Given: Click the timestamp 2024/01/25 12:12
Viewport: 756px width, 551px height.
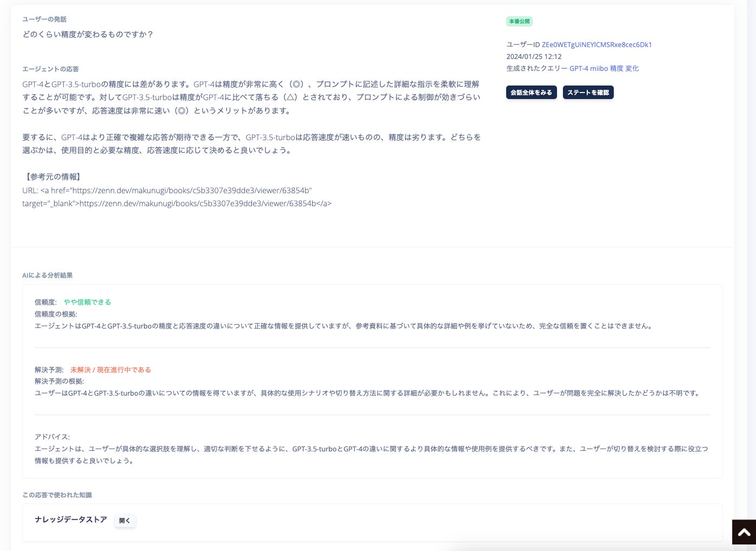Looking at the screenshot, I should click(534, 57).
